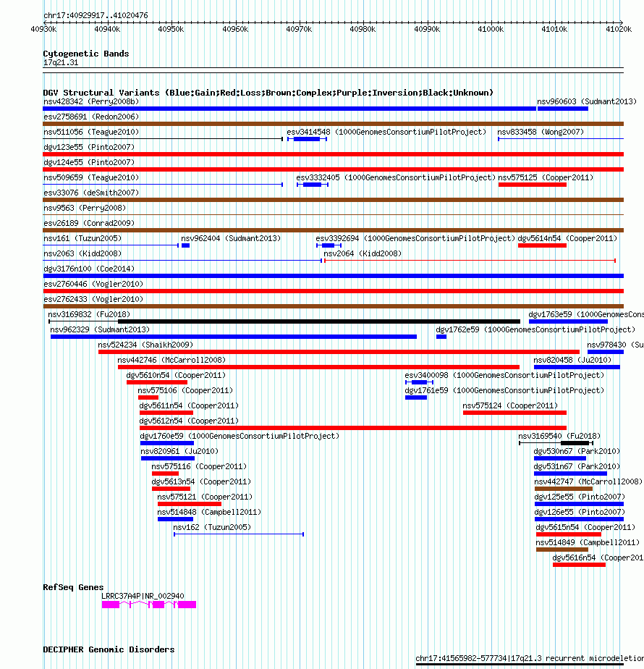Open dgv5612n54 (Cooper2011) label
Viewport: 644px width, 669px height.
(x=189, y=421)
